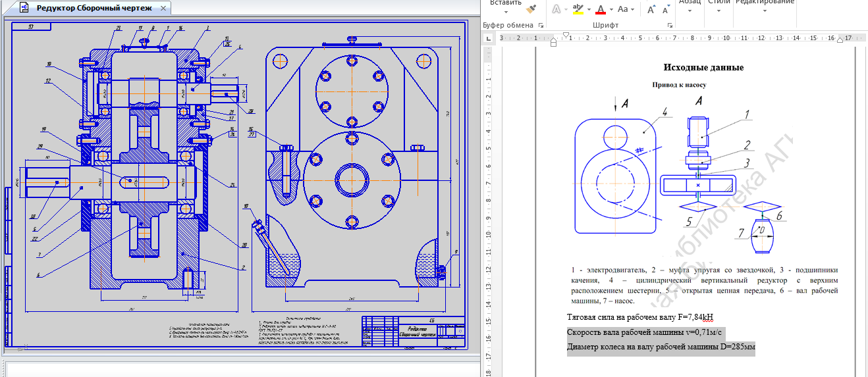Click the Исходные данные heading

[703, 67]
